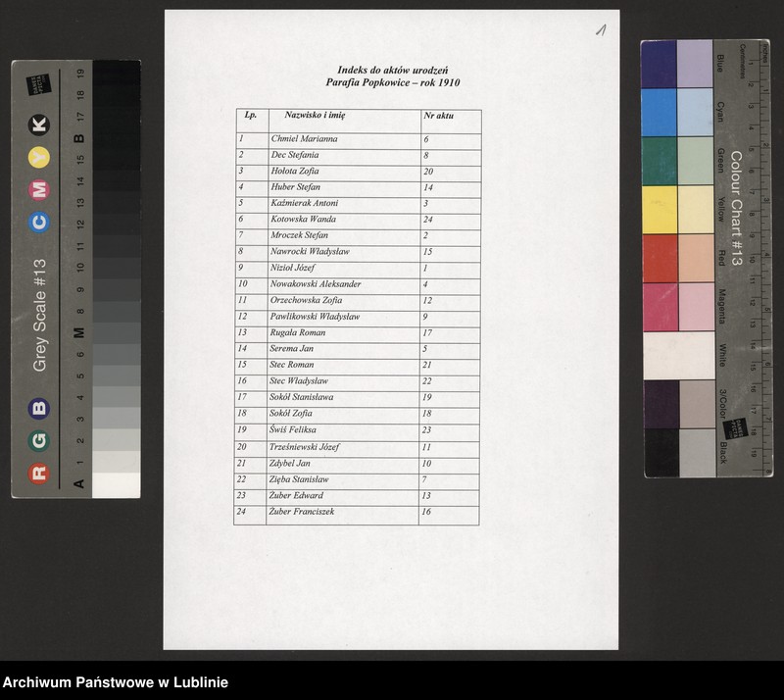Click the name 'Mroczek Stefan'

click(299, 235)
